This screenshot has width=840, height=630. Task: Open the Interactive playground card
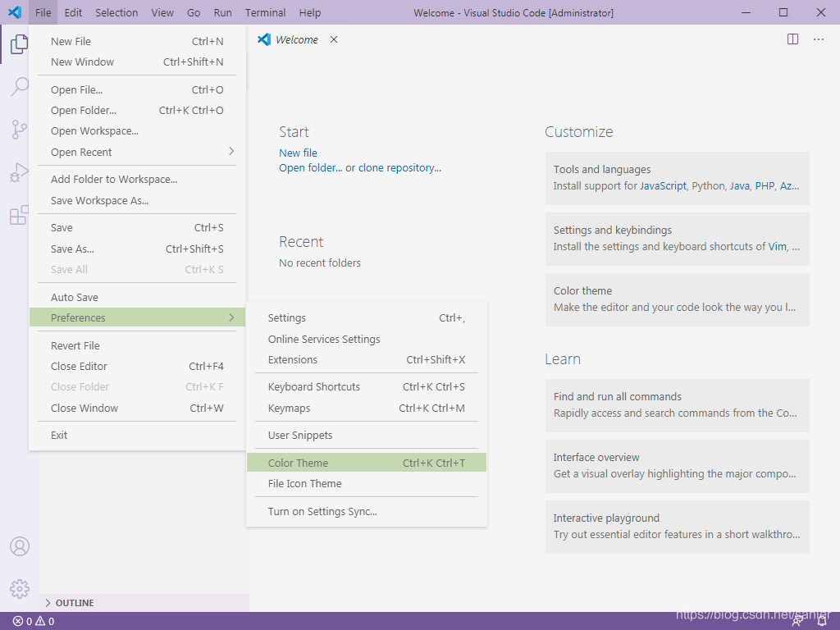click(x=677, y=527)
